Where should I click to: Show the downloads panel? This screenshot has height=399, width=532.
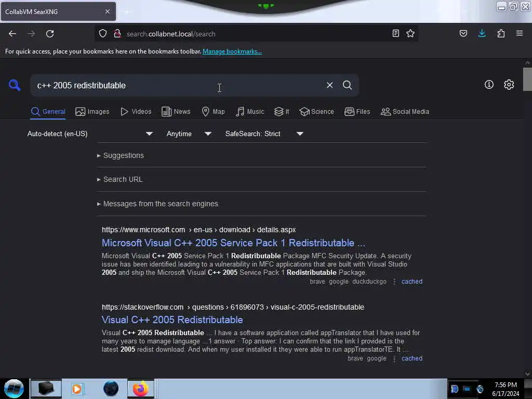(x=482, y=33)
